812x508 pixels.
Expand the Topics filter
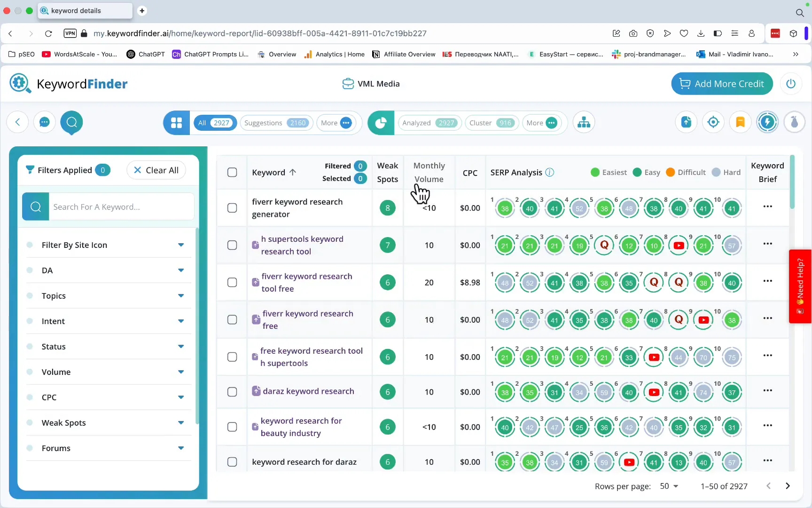click(109, 296)
